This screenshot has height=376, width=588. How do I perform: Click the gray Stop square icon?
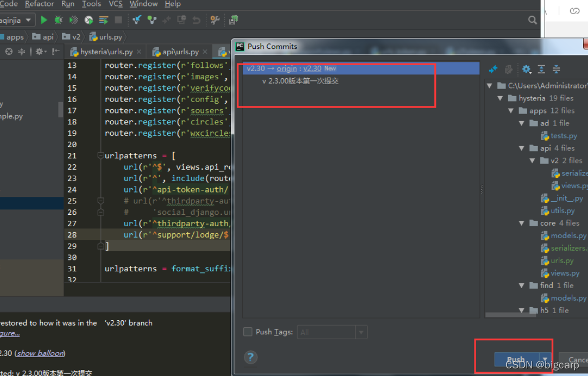[x=118, y=20]
